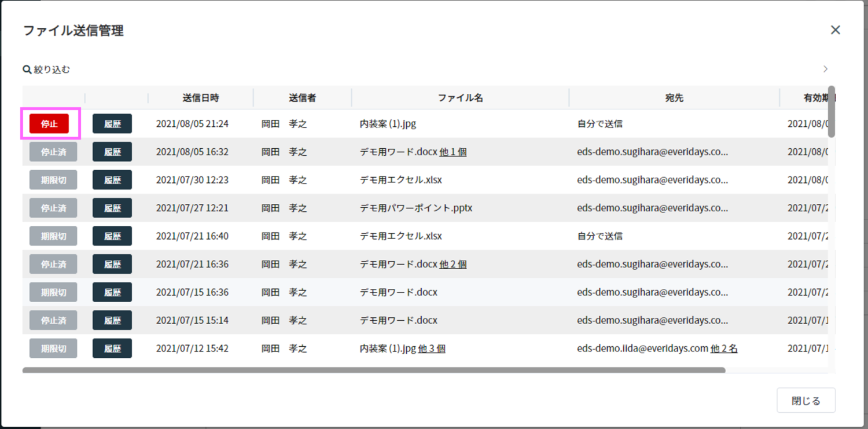The height and width of the screenshot is (429, 868).
Task: Click the chevron next to the filter section
Action: 826,68
